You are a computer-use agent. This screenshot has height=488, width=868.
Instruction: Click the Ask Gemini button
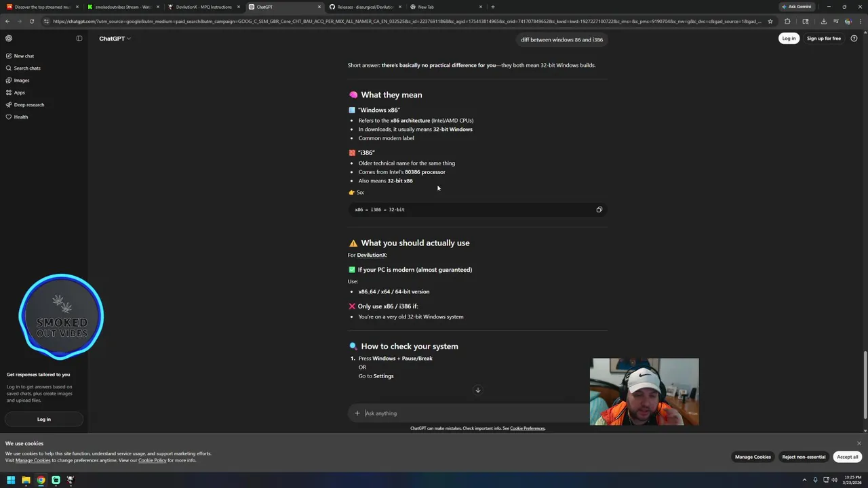tap(796, 7)
